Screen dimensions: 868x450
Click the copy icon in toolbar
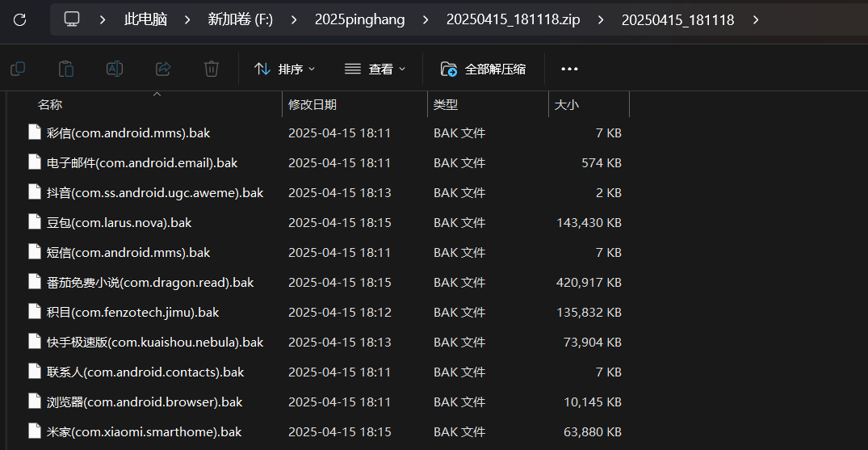[x=18, y=69]
